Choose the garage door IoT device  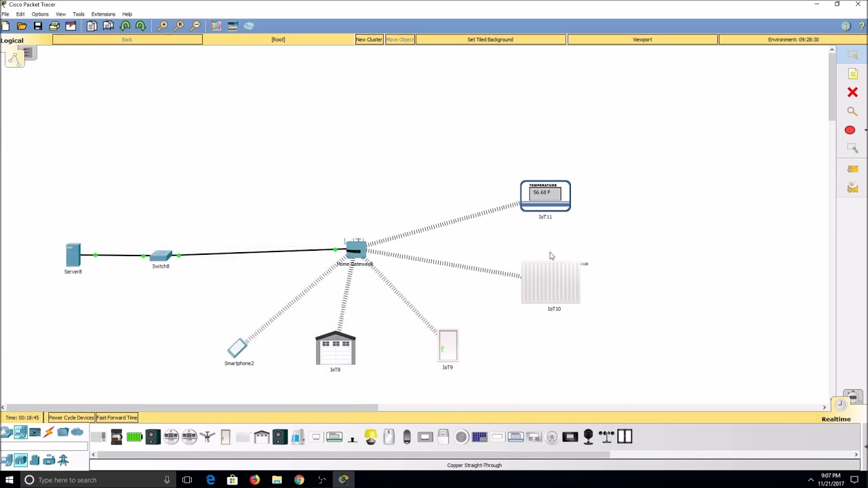click(x=262, y=437)
